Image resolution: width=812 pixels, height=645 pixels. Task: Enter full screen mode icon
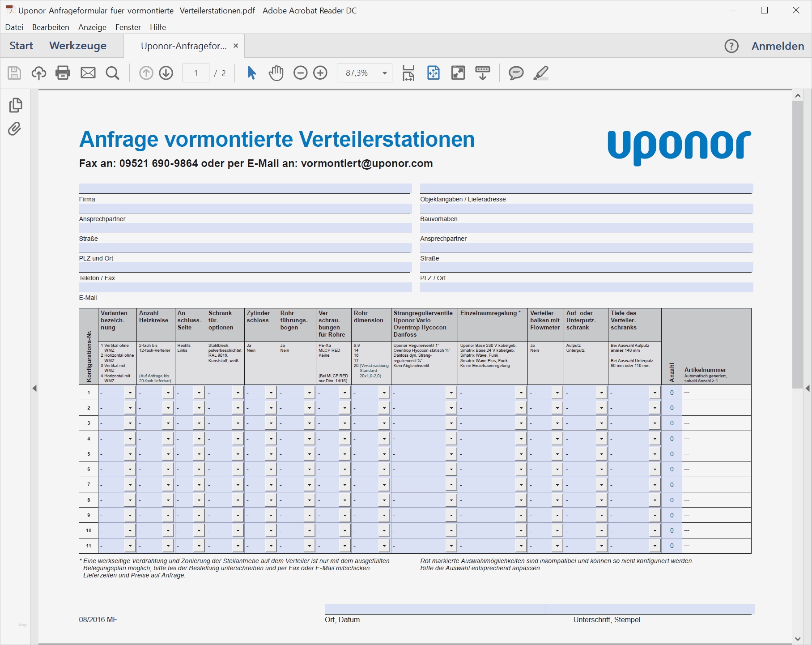point(458,73)
